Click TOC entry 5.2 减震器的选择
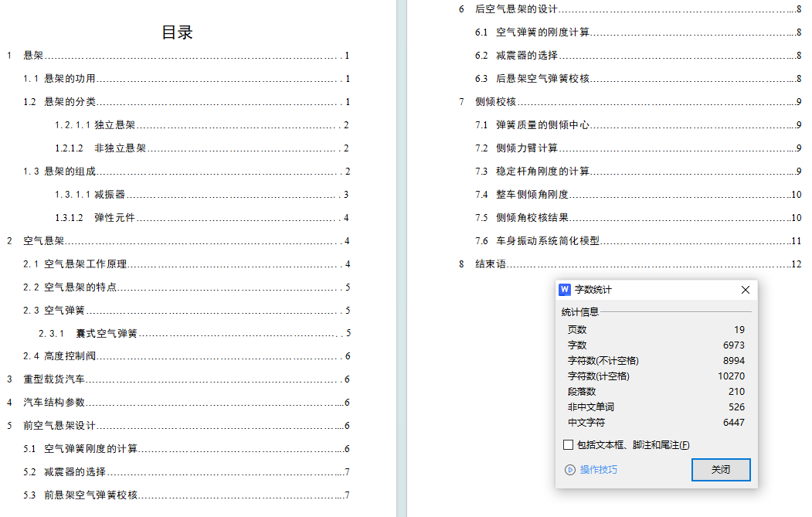This screenshot has width=812, height=517. click(186, 472)
